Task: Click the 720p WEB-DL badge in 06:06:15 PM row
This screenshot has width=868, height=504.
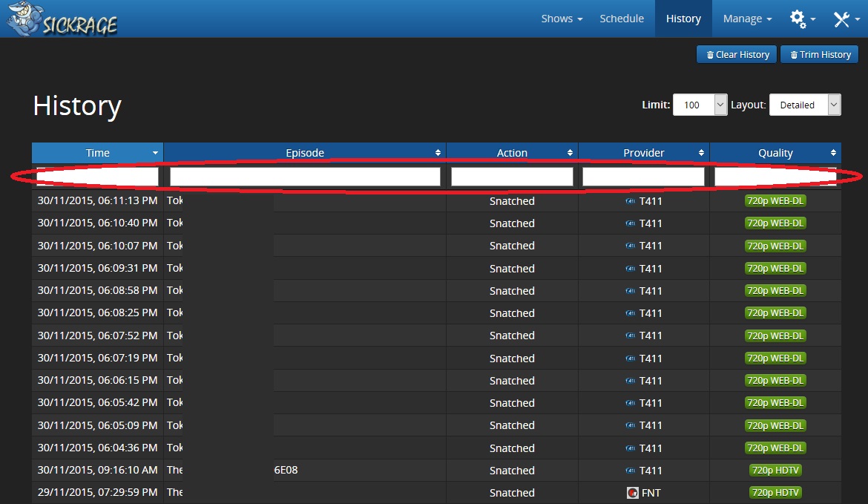Action: 775,381
